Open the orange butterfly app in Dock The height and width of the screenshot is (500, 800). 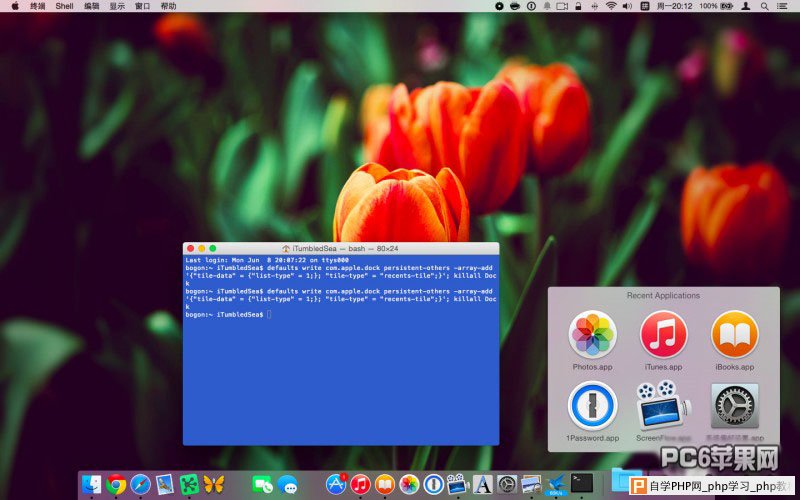(x=214, y=484)
